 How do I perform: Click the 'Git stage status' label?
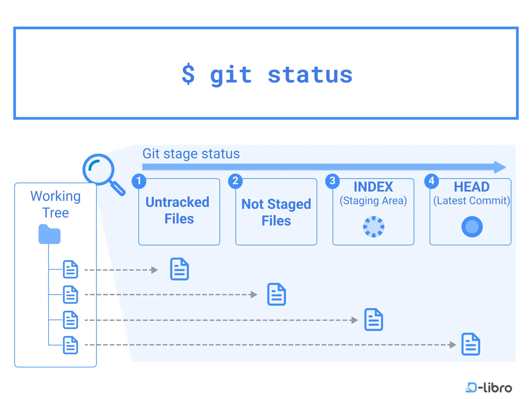pyautogui.click(x=191, y=154)
